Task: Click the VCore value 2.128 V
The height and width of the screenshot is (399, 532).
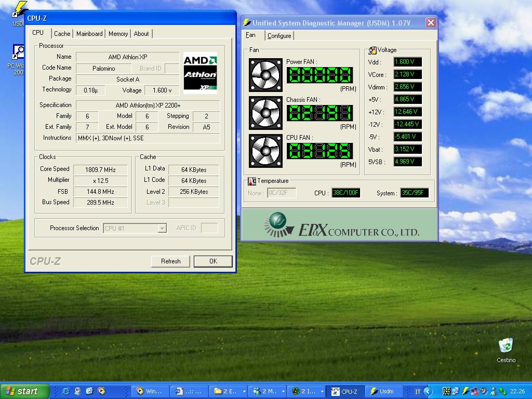Action: (x=407, y=74)
